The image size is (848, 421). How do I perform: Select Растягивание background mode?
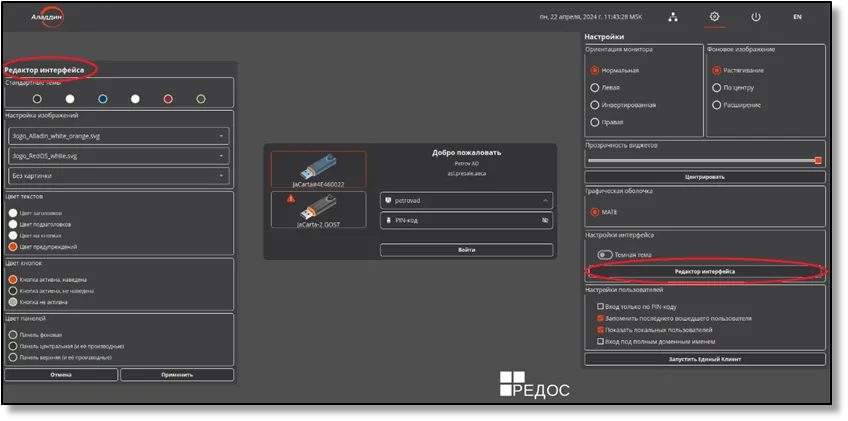click(717, 70)
